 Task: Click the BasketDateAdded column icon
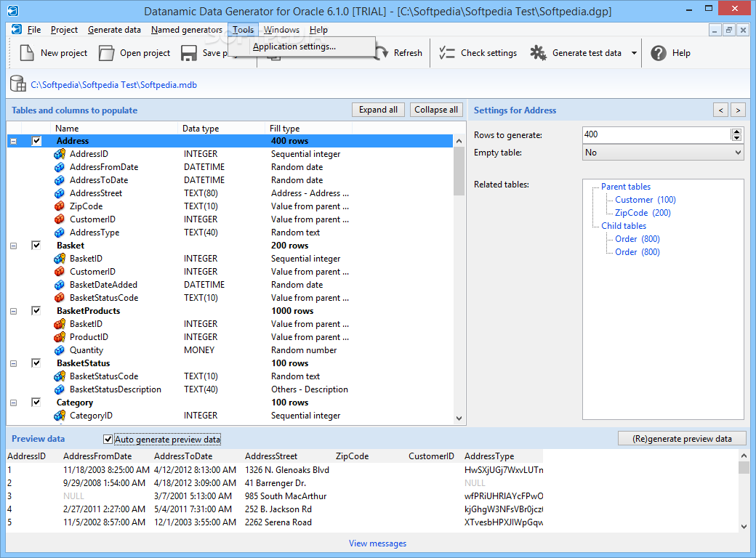point(60,285)
